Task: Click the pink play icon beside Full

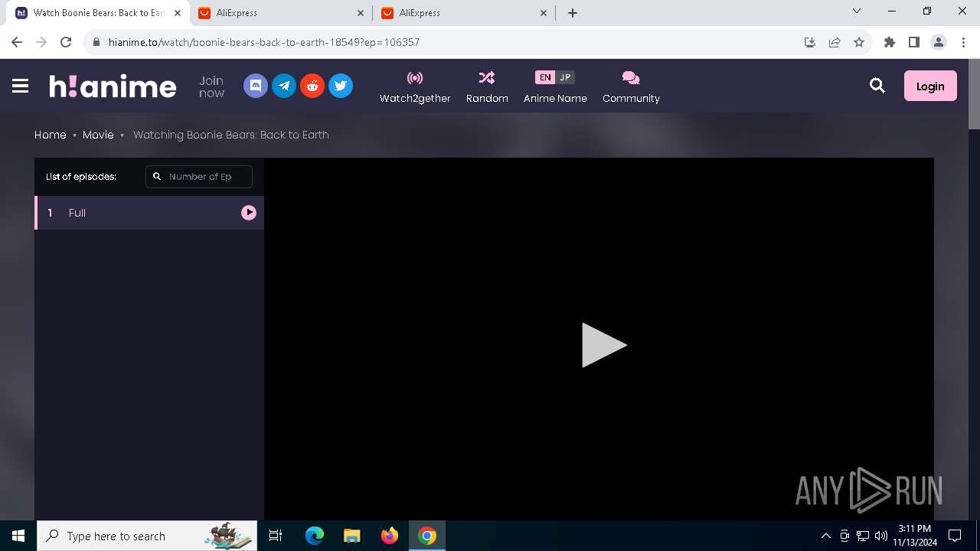Action: (249, 213)
